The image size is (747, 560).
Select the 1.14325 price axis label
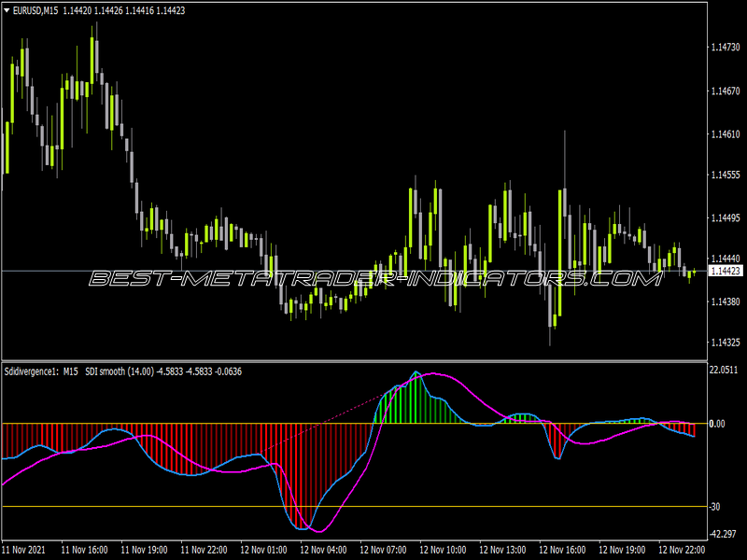pos(726,343)
